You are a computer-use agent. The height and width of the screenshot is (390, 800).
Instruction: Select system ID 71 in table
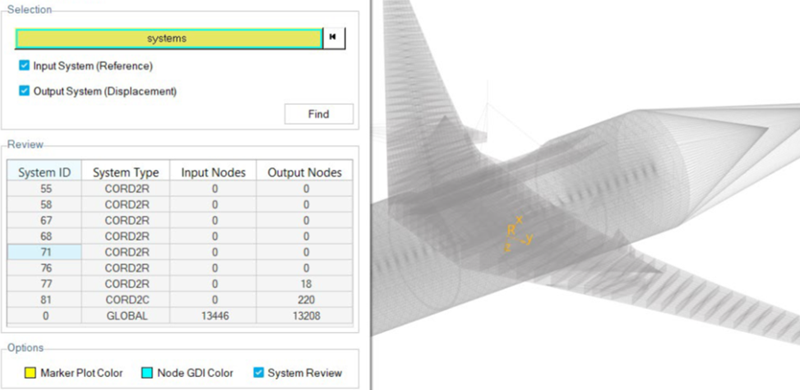(x=180, y=252)
